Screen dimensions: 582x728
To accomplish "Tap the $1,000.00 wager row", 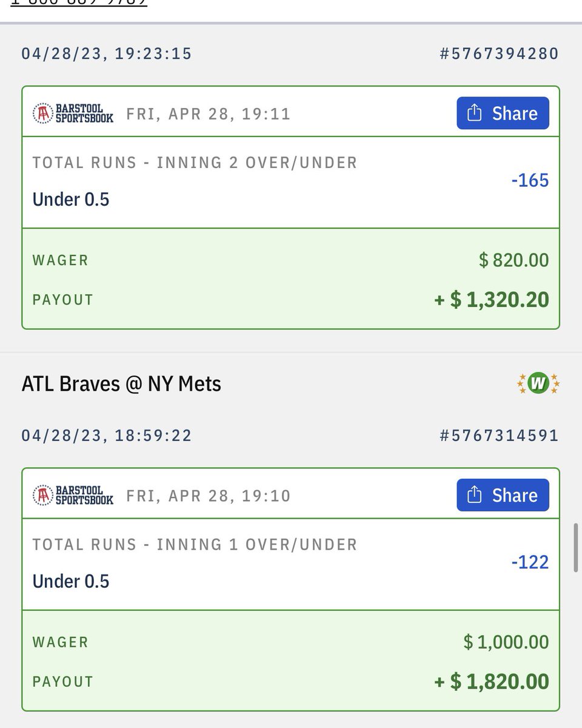I will click(x=291, y=642).
